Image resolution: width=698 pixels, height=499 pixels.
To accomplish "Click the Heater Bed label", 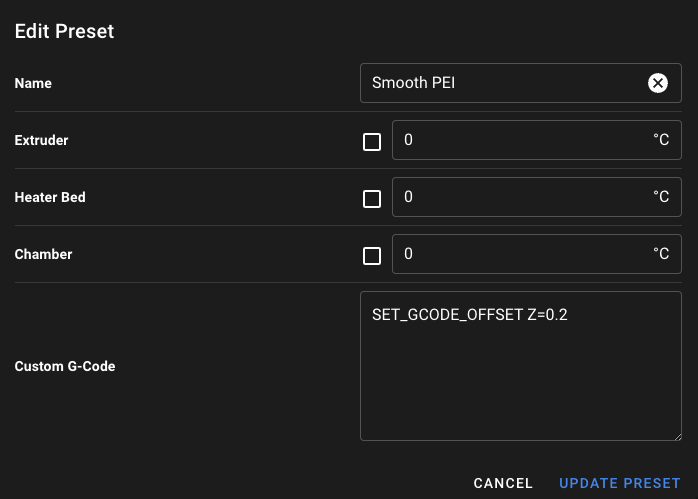I will [x=50, y=197].
